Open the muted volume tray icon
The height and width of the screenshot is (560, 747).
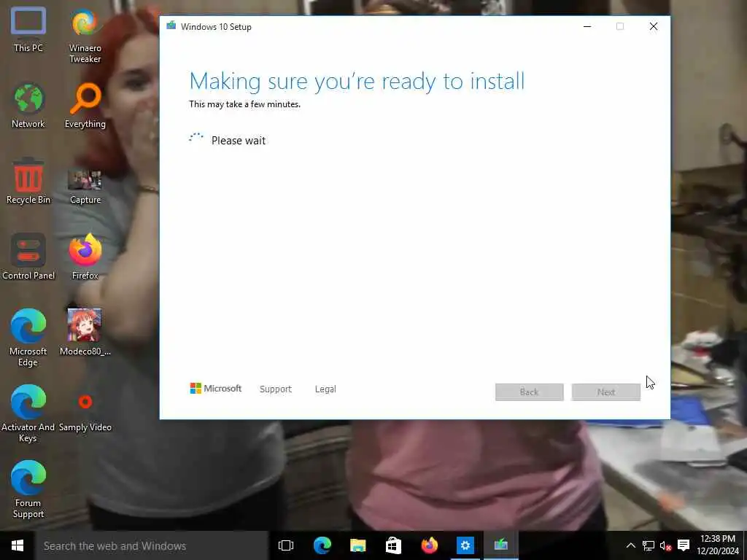(665, 545)
